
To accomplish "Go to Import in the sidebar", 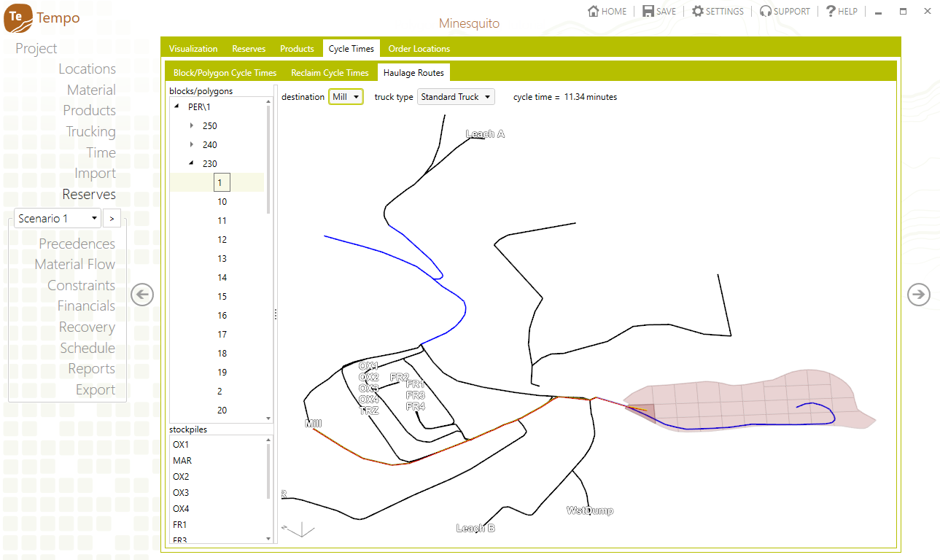I will click(95, 174).
